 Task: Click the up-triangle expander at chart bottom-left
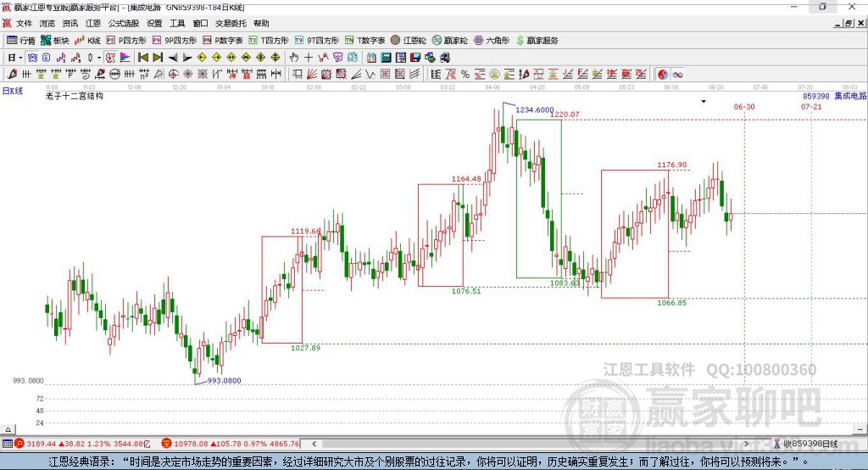click(8, 429)
